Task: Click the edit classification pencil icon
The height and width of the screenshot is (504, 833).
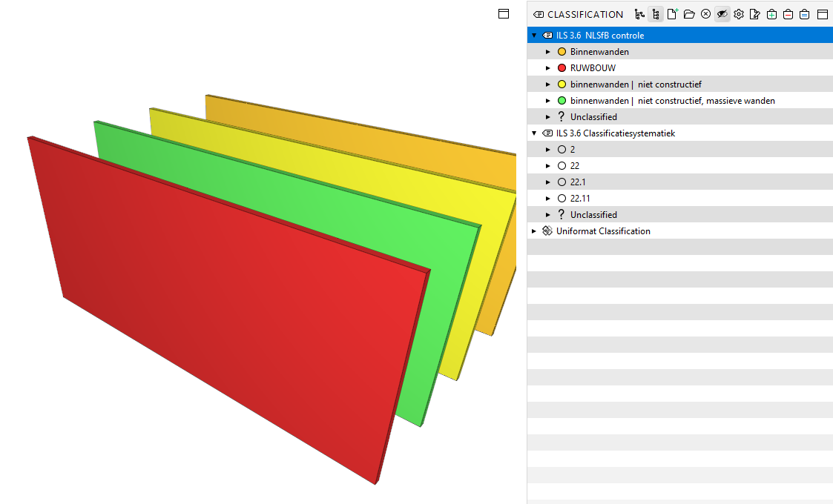Action: 755,14
